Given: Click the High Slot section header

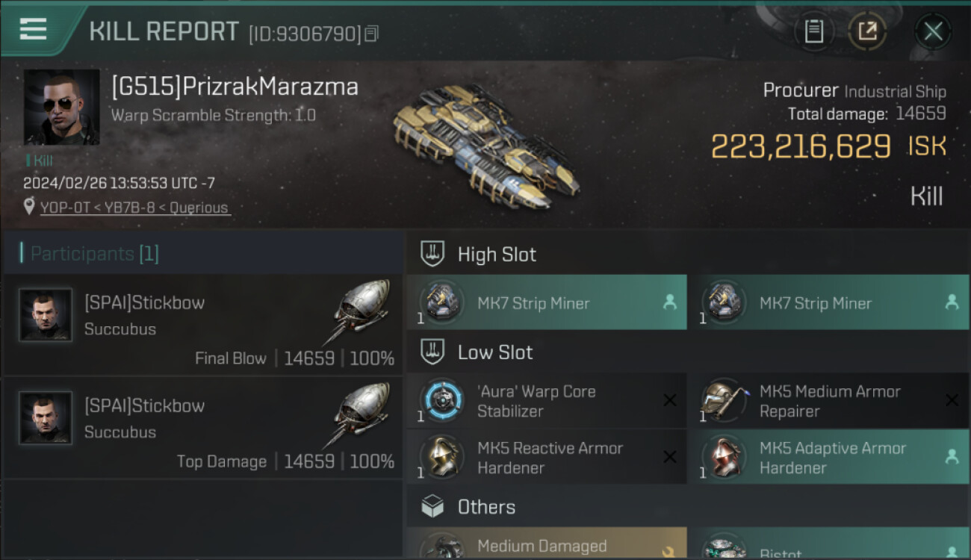Looking at the screenshot, I should coord(687,254).
